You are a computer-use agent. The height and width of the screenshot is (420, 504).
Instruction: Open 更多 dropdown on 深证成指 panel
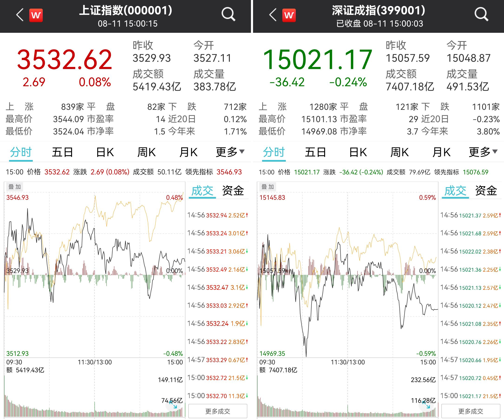click(483, 152)
